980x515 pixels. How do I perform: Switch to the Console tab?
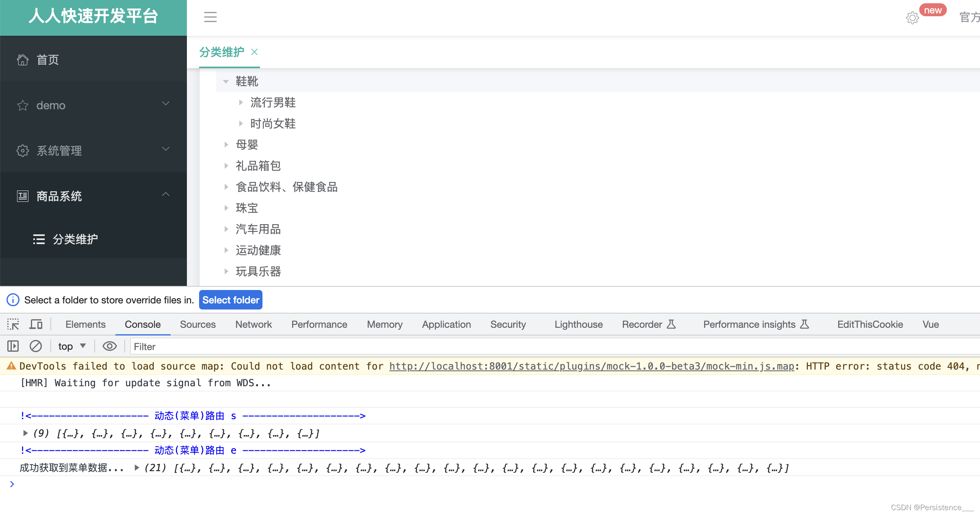click(143, 324)
